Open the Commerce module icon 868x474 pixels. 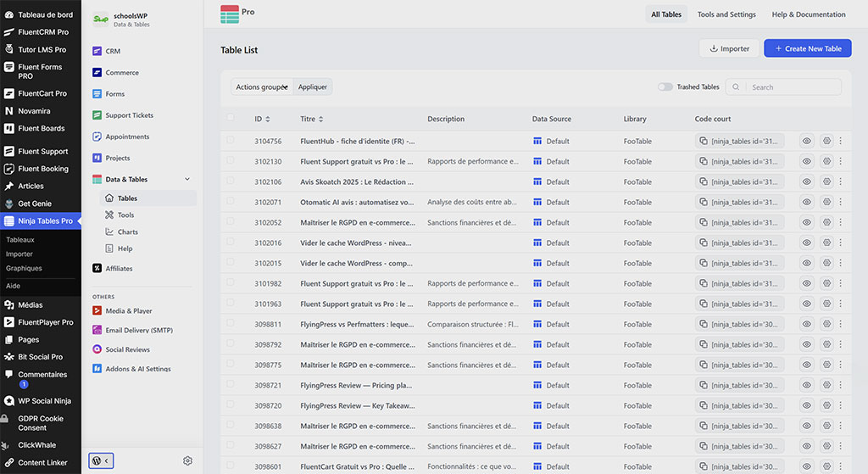tap(97, 73)
